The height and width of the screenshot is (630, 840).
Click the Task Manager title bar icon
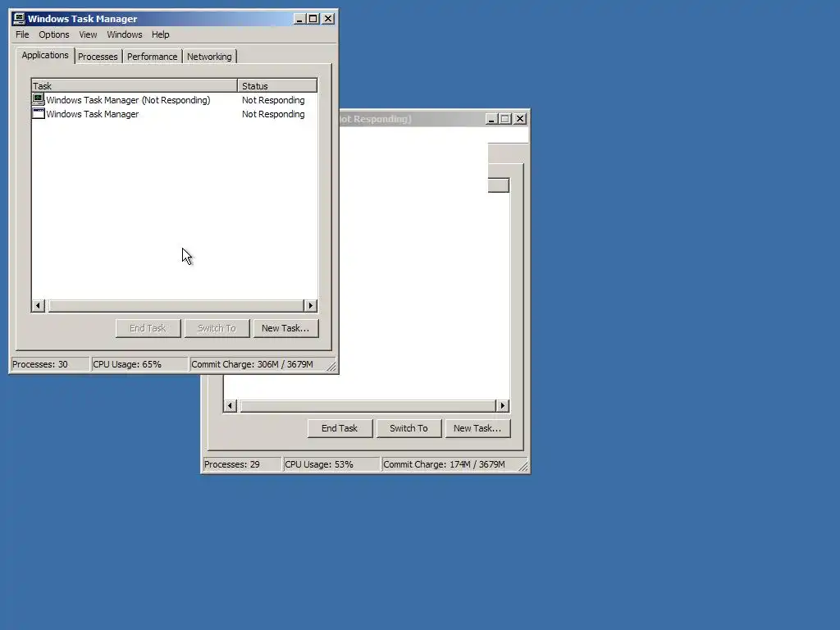click(20, 19)
